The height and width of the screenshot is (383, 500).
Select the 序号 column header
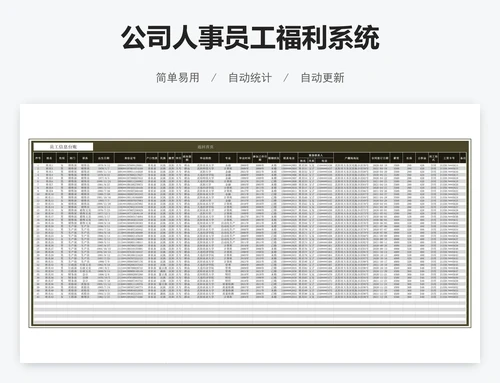tap(38, 158)
